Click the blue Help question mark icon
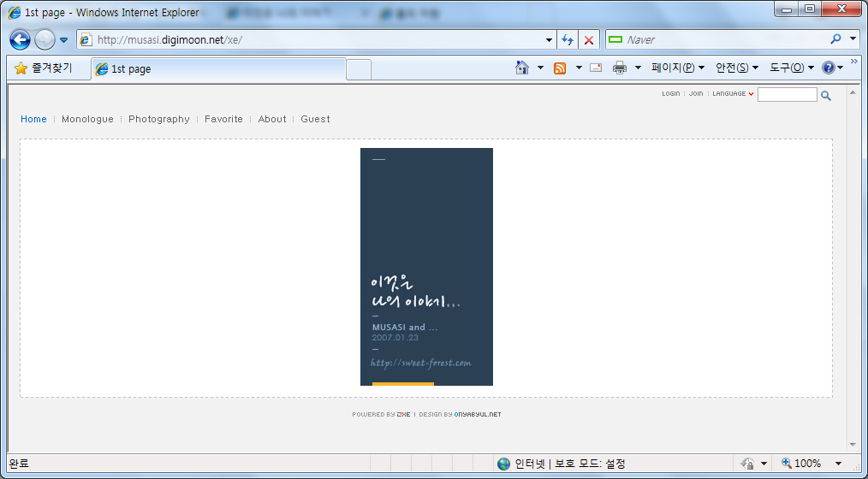 [828, 68]
